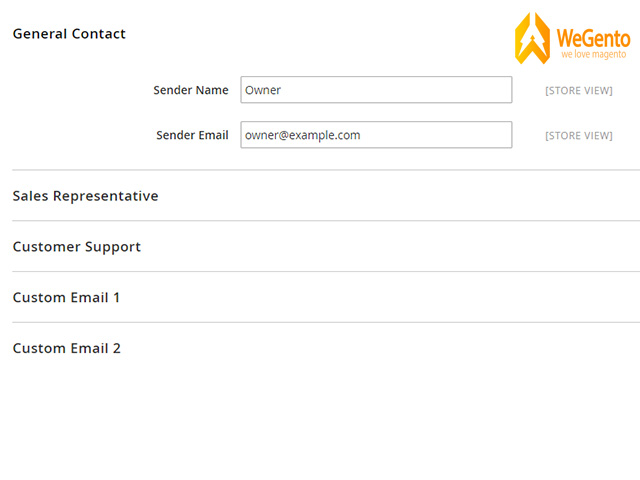Expand the Sales Representative section
The height and width of the screenshot is (480, 640).
(x=85, y=196)
